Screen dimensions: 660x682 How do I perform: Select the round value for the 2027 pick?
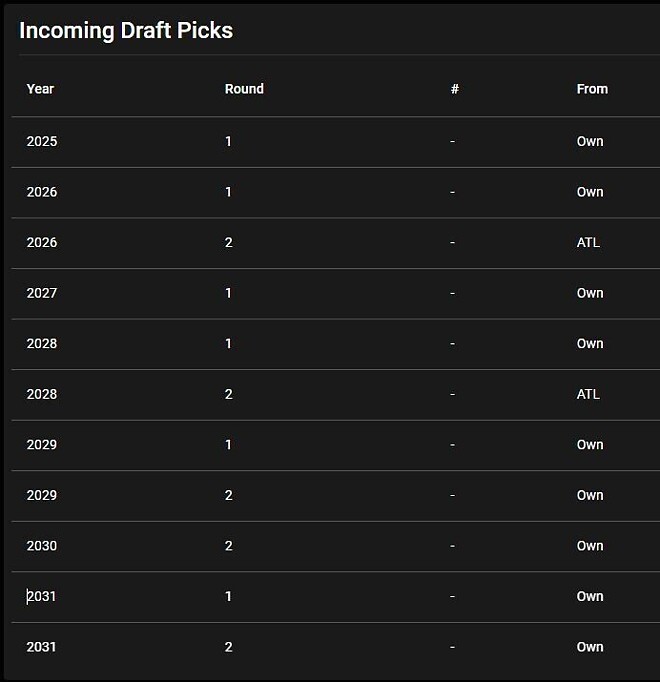228,293
